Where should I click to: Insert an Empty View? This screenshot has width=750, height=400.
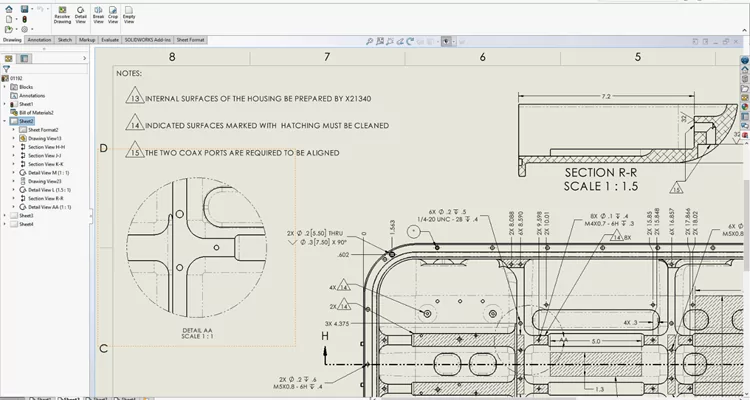coord(129,15)
